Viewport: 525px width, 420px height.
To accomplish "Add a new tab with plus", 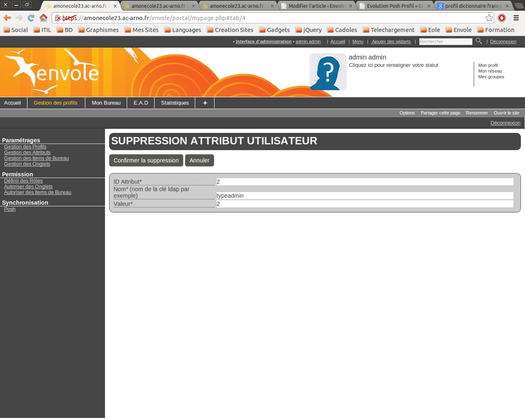I will click(x=205, y=103).
